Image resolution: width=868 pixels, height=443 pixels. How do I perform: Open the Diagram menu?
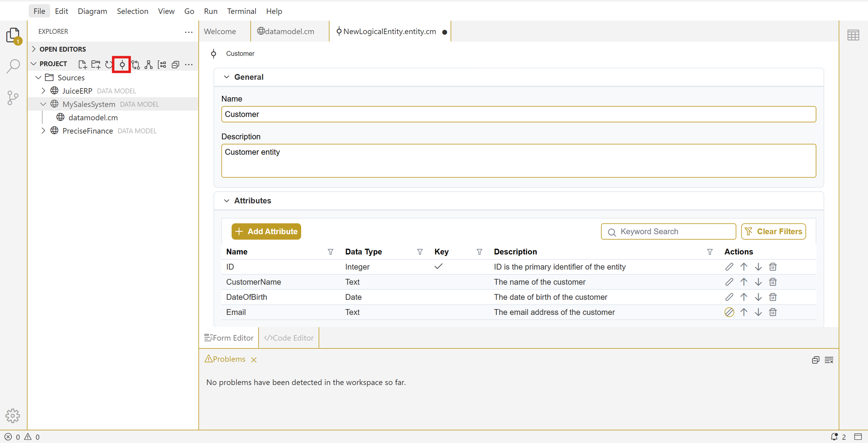pos(92,11)
